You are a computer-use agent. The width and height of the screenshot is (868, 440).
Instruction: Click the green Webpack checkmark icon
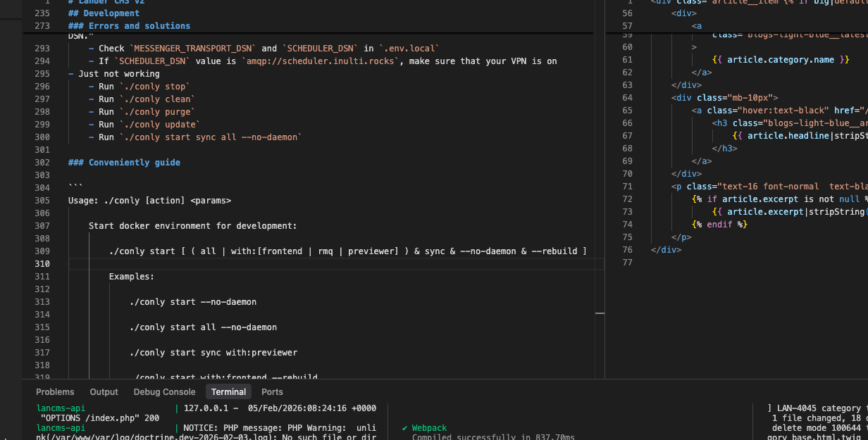(405, 428)
